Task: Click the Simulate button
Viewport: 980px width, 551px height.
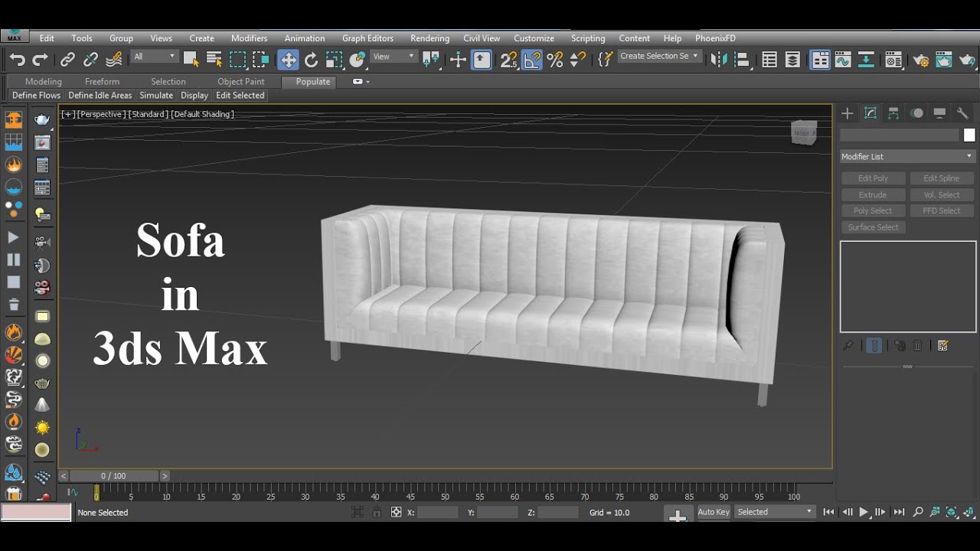Action: tap(156, 96)
